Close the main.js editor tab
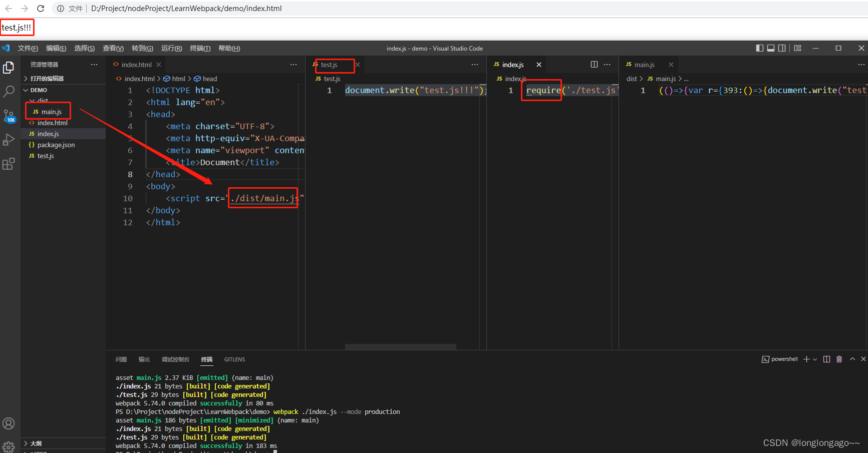The width and height of the screenshot is (868, 453). (x=671, y=65)
